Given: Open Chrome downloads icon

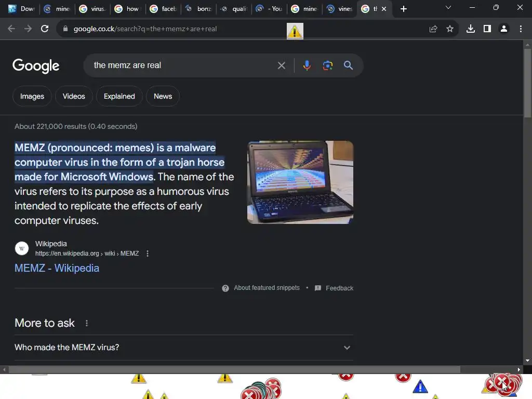Looking at the screenshot, I should [471, 29].
